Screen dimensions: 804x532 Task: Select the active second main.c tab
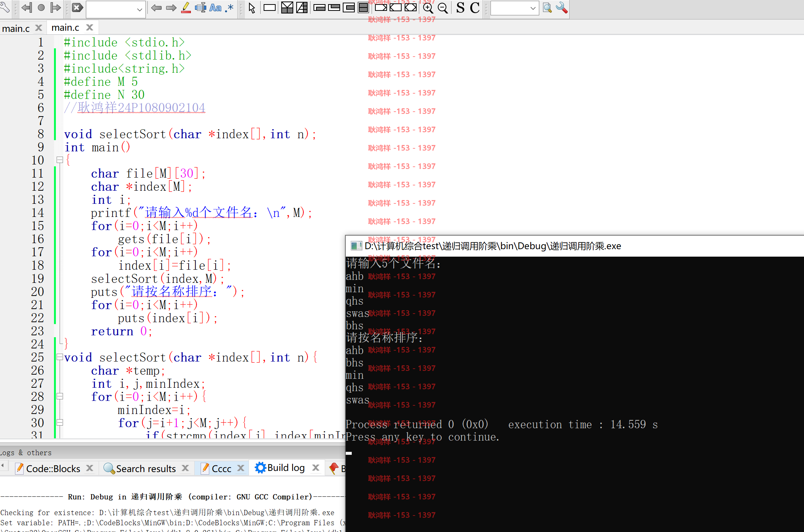(65, 27)
